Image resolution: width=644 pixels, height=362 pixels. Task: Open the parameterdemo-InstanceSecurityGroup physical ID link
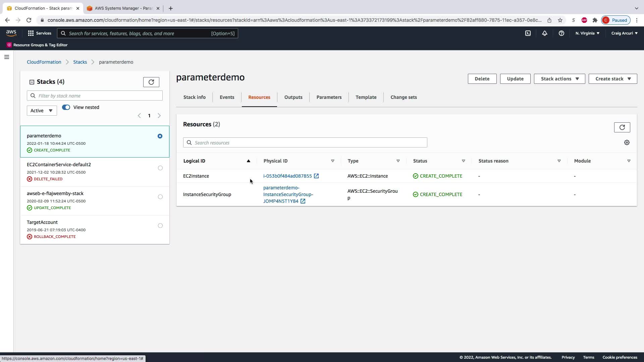pyautogui.click(x=288, y=194)
